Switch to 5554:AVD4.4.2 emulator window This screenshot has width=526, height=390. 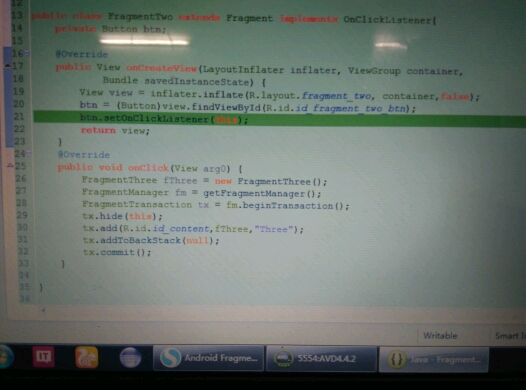coord(321,359)
